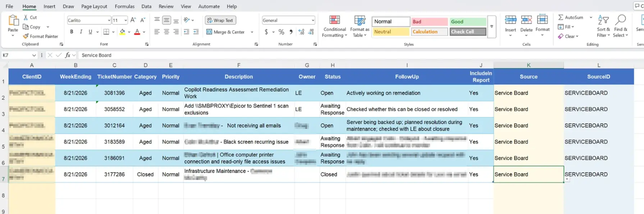Image resolution: width=644 pixels, height=214 pixels.
Task: Open Format cells icon
Action: [x=543, y=20]
